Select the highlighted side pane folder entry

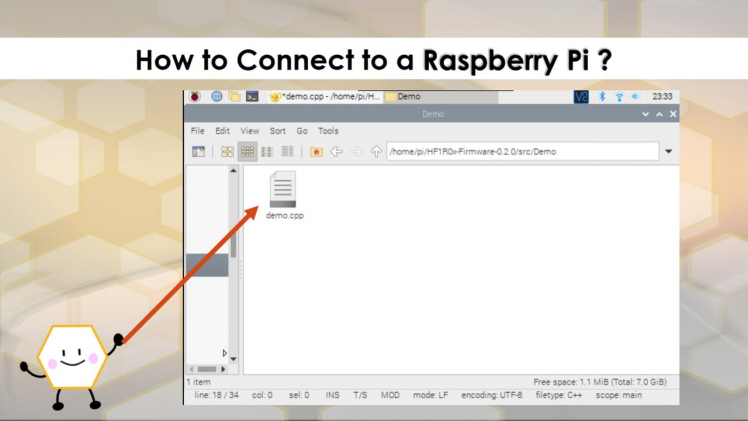207,265
